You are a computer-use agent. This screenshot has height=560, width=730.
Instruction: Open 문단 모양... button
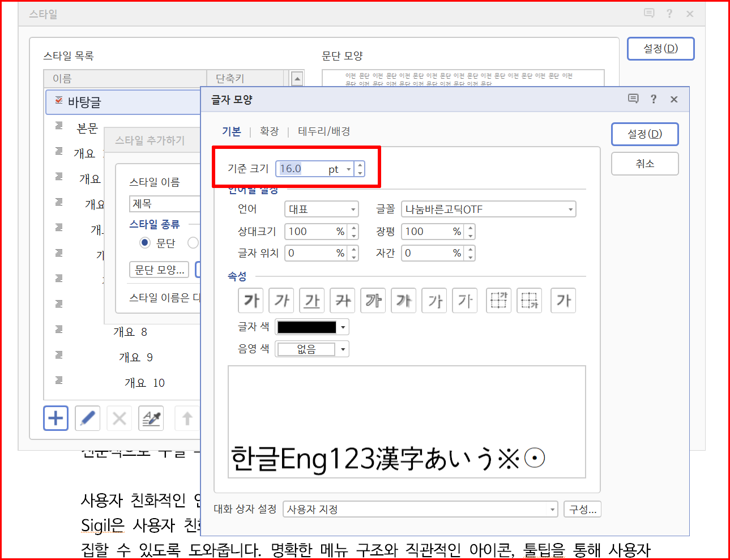click(159, 270)
